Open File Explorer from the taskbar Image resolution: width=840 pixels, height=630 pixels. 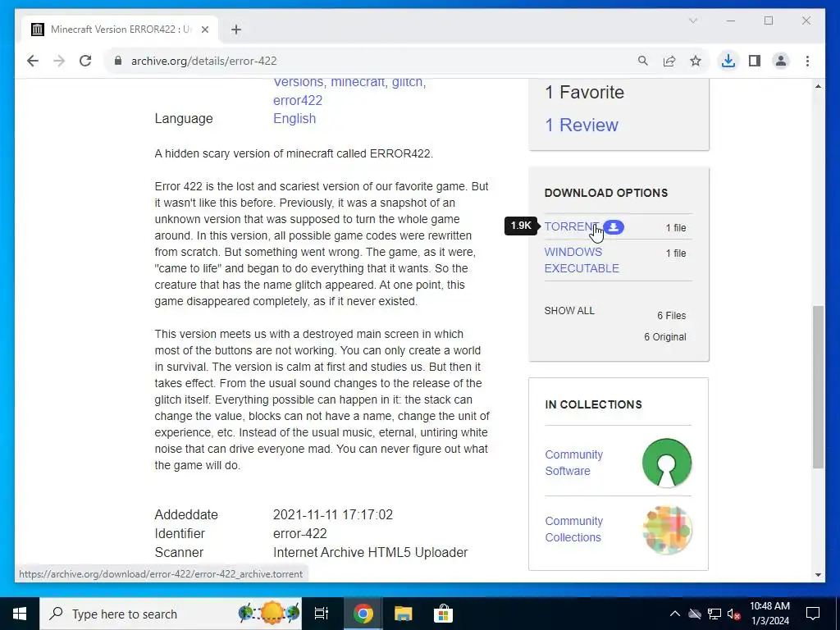[x=403, y=614]
